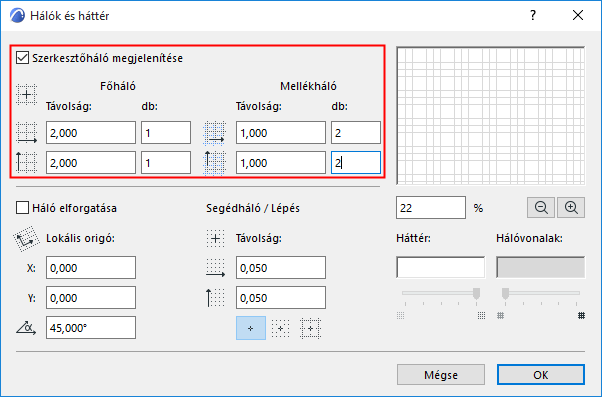The width and height of the screenshot is (602, 397).
Task: Click the grid preview area
Action: click(x=491, y=116)
